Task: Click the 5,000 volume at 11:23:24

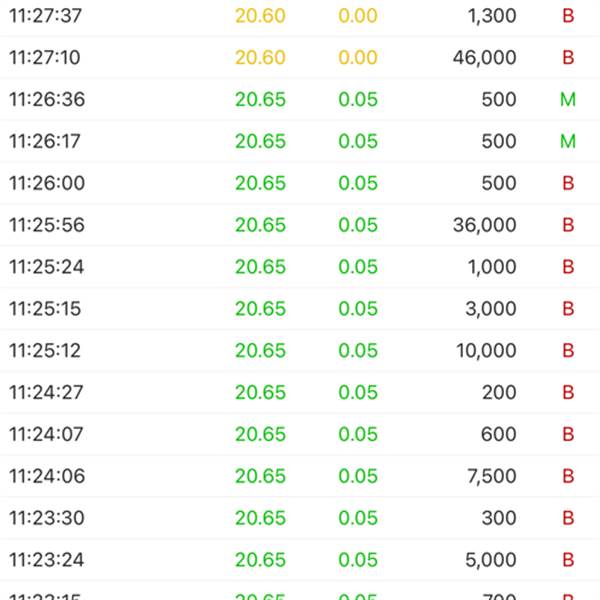Action: click(x=491, y=560)
